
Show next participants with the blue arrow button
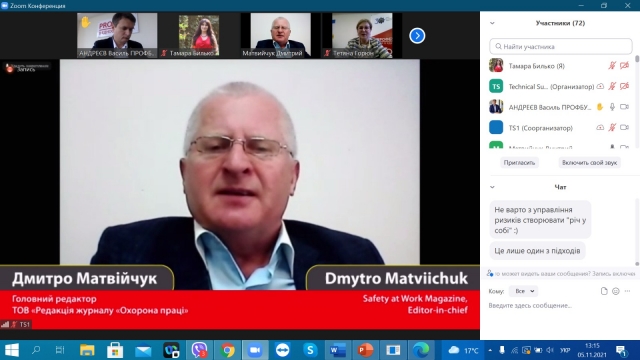pos(417,36)
